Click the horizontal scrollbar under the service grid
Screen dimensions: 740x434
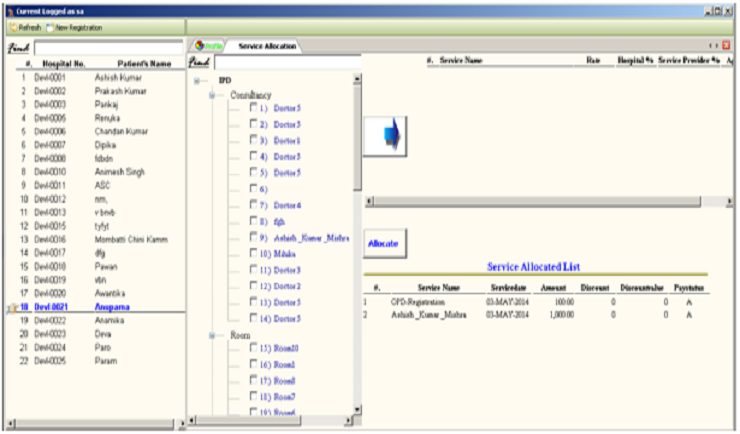pyautogui.click(x=540, y=202)
